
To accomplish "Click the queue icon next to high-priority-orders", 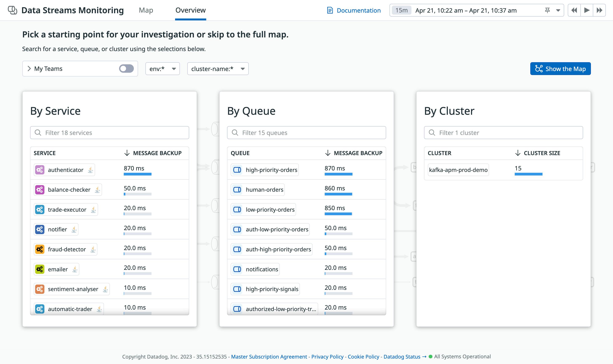I will (237, 170).
